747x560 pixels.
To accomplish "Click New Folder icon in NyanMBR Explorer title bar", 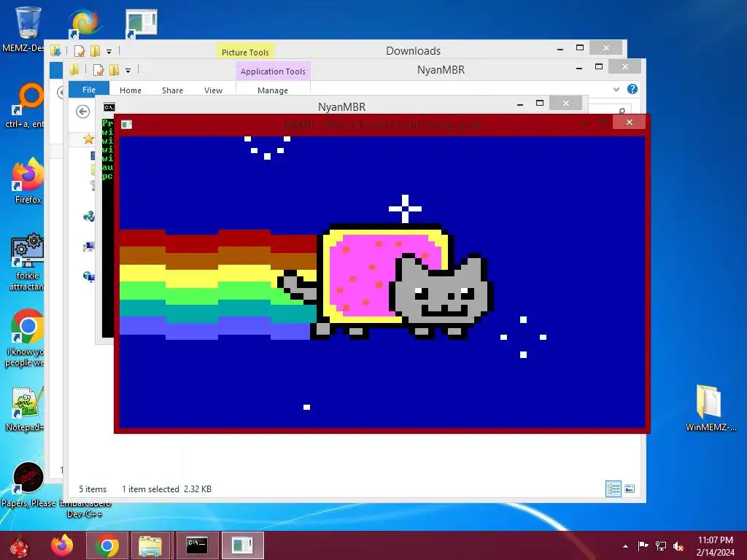I will [114, 70].
